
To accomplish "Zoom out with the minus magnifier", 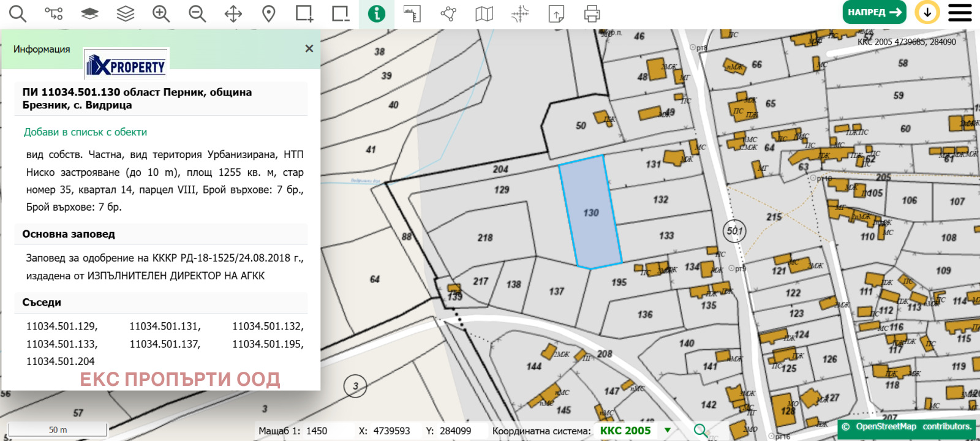I will [197, 13].
